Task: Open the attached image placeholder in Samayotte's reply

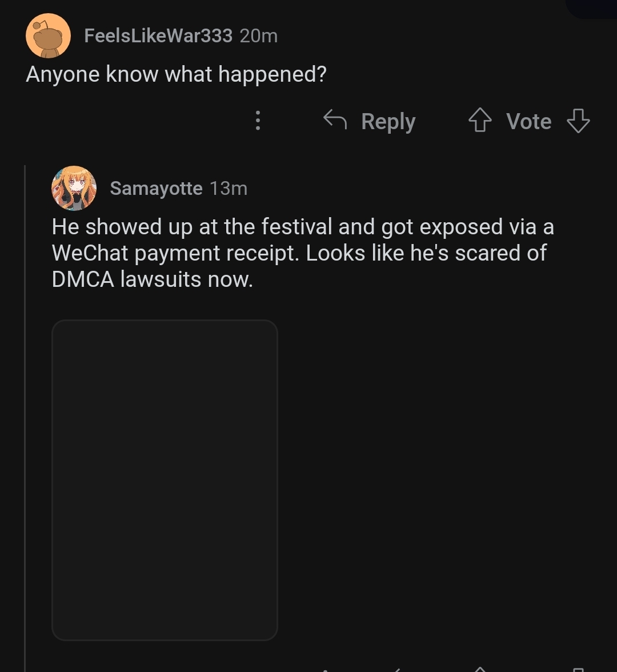Action: (165, 479)
